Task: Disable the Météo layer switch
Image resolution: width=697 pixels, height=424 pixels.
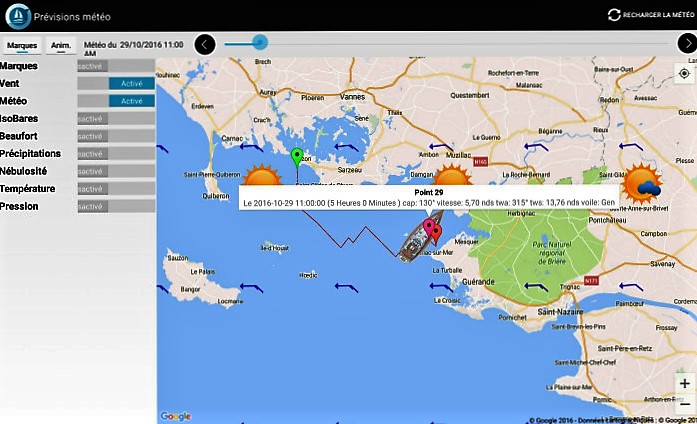Action: (116, 101)
